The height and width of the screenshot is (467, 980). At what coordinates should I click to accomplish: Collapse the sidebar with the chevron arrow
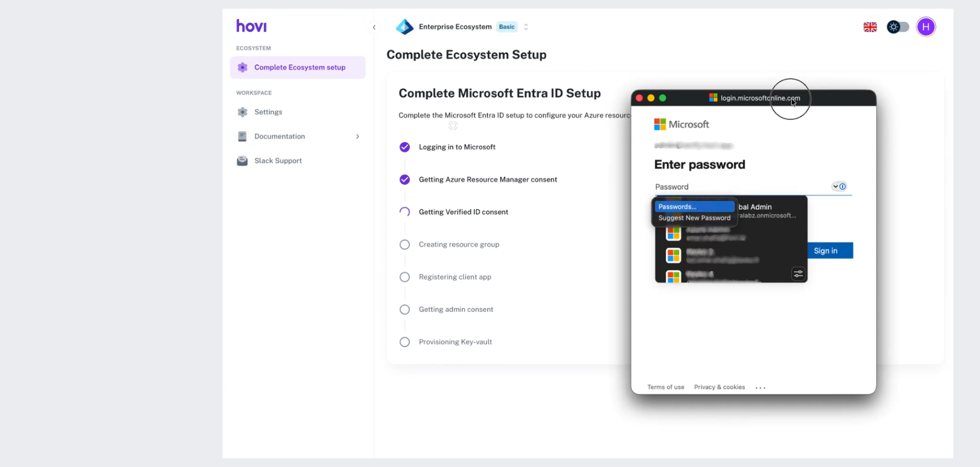(x=374, y=27)
